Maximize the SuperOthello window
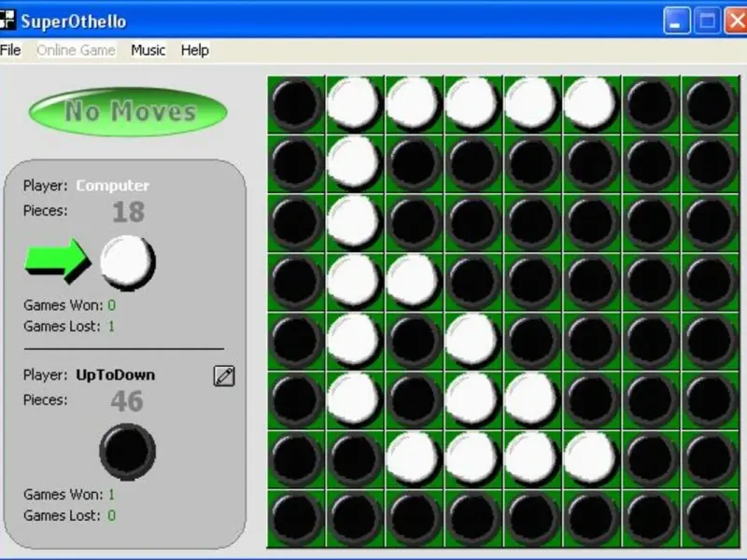 (x=707, y=21)
